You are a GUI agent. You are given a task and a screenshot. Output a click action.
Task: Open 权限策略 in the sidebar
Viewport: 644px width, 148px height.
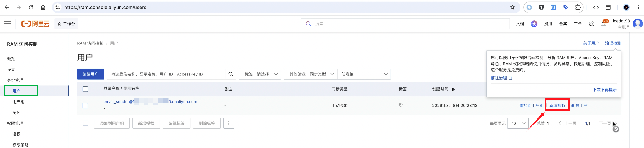(20, 145)
